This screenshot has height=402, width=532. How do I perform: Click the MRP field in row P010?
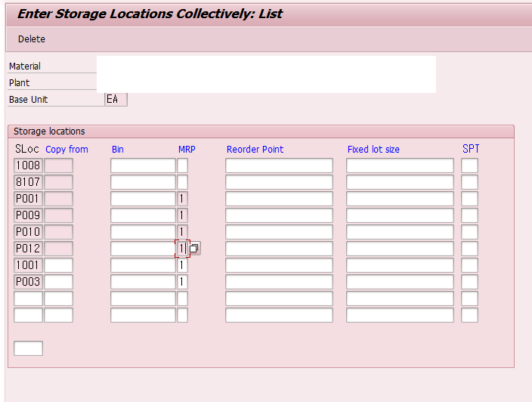(183, 232)
